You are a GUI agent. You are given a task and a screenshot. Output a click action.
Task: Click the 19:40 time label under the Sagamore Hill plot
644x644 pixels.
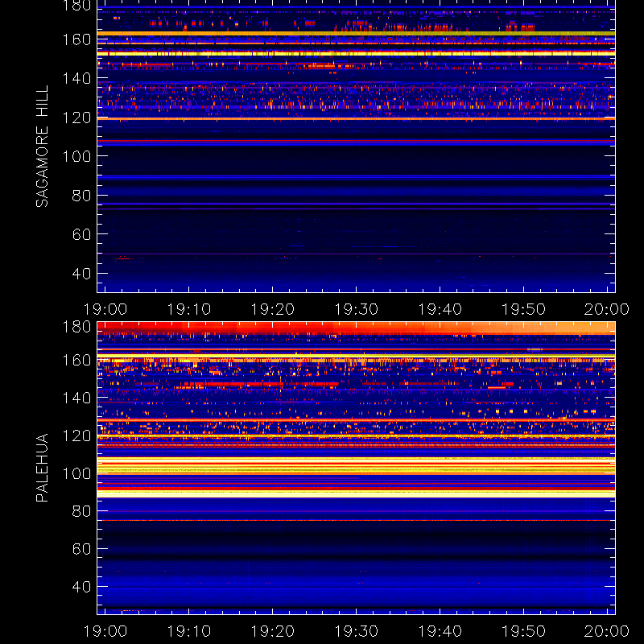[440, 309]
